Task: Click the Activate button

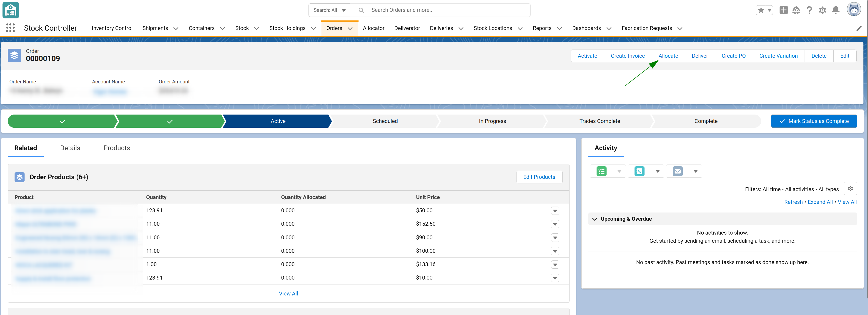Action: (587, 56)
